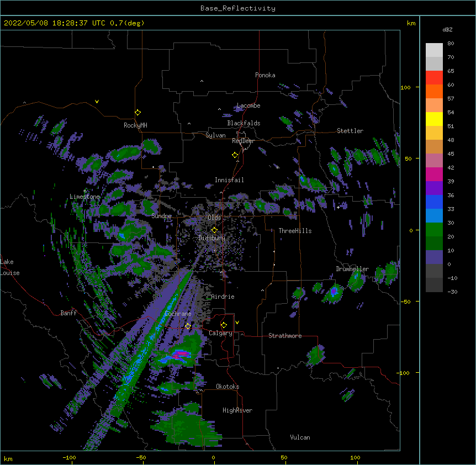
Task: Click the yellow V marker northwest of RockyMH
Action: [97, 102]
